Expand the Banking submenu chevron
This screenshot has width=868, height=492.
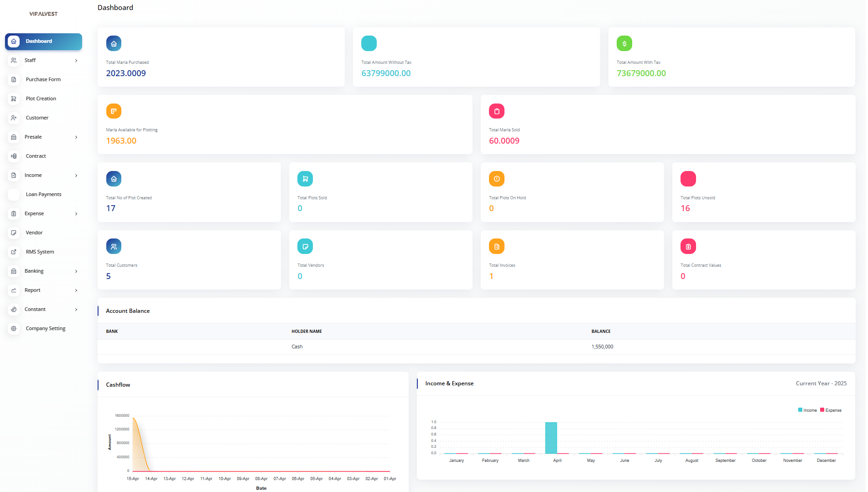point(76,271)
